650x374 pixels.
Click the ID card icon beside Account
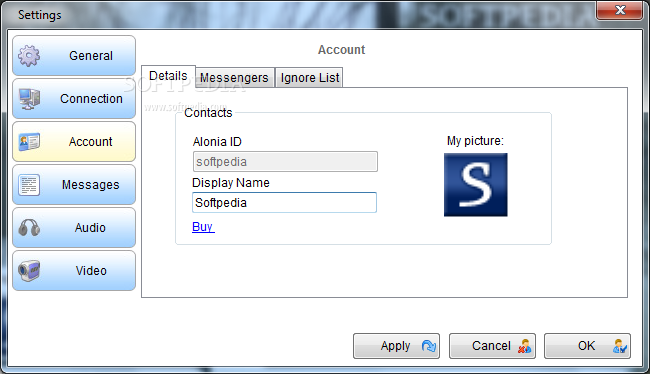click(29, 142)
